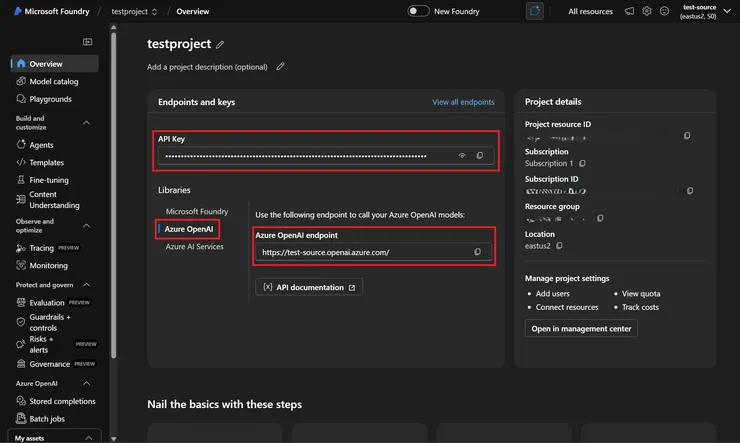Screen dimensions: 740x443
Task: Click Open in management center button
Action: click(x=580, y=329)
